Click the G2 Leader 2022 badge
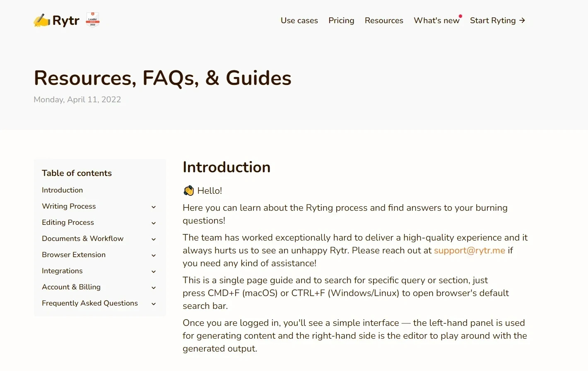The image size is (588, 371). click(x=93, y=19)
